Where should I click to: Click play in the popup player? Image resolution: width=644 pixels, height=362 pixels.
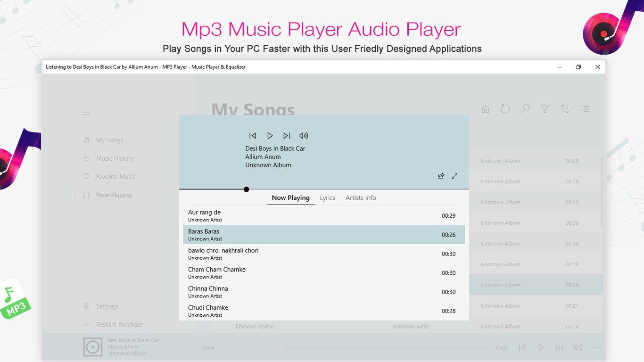click(270, 136)
